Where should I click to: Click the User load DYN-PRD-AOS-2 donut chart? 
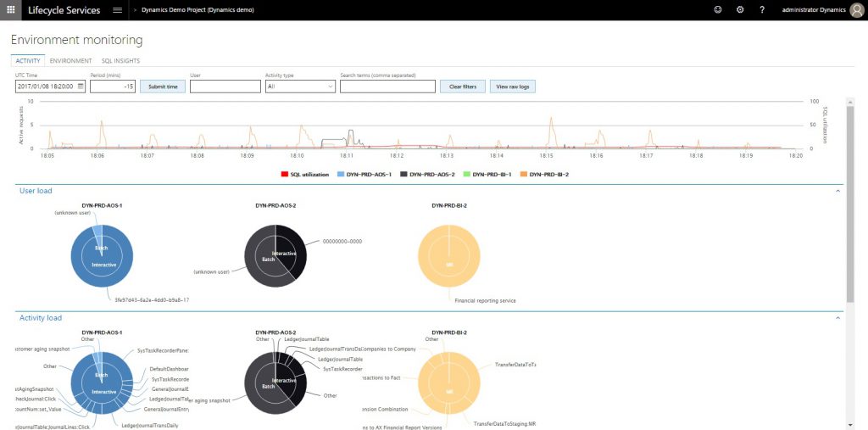pos(275,255)
